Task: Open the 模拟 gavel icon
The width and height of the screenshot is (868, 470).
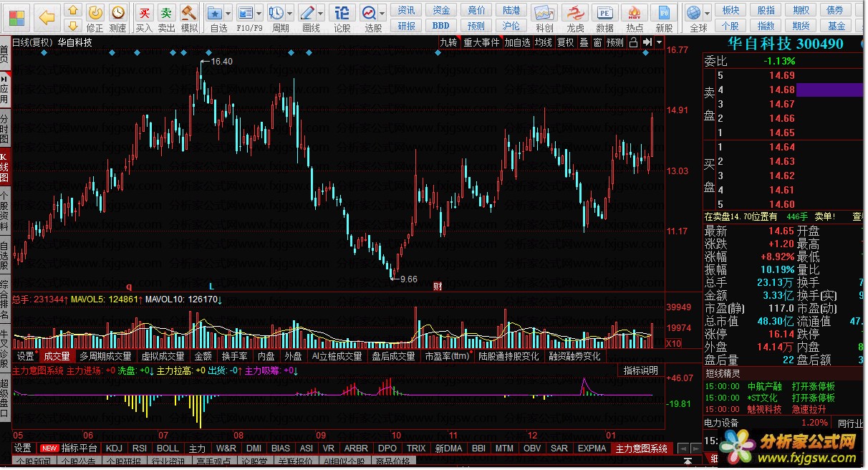Action: [x=189, y=12]
